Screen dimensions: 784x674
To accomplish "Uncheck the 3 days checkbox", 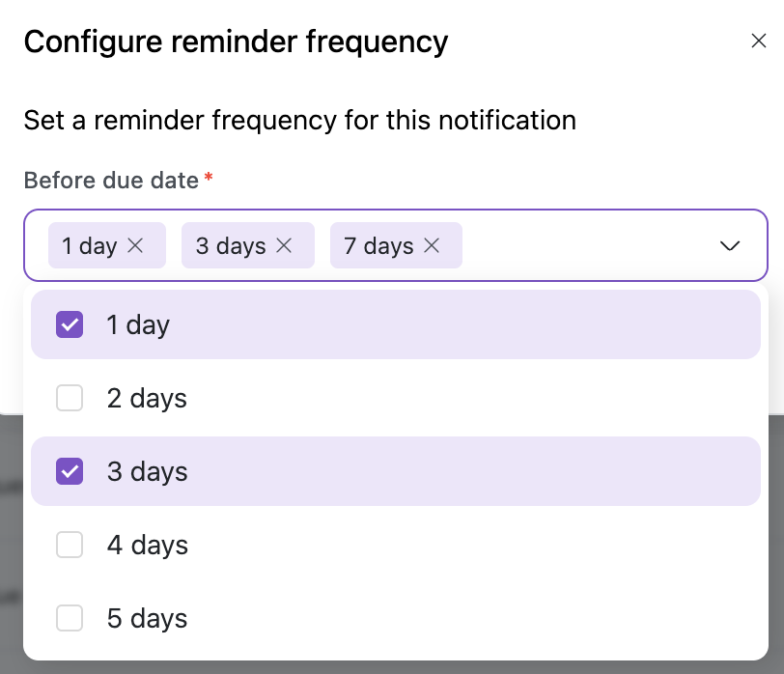I will pos(70,471).
